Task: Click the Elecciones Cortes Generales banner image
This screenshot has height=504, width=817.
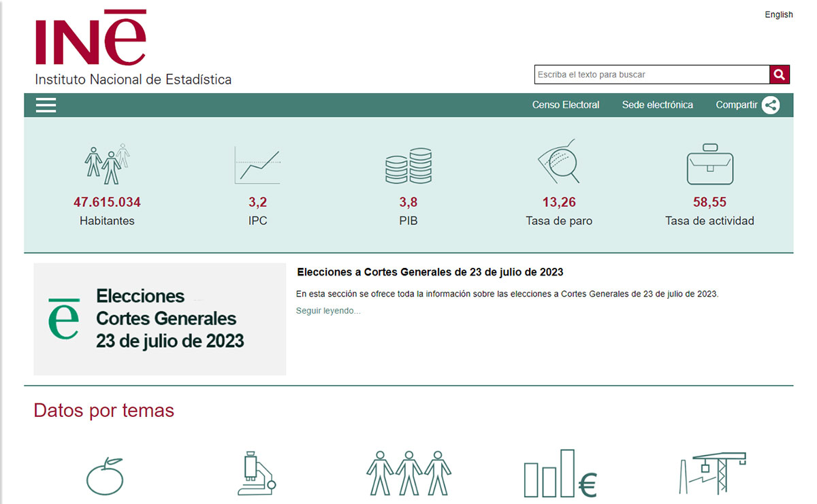Action: tap(159, 318)
